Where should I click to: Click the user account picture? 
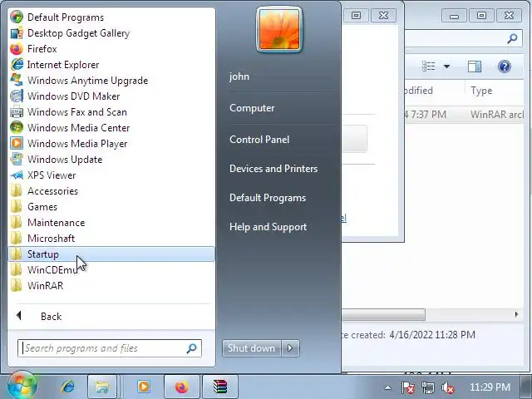click(x=279, y=30)
